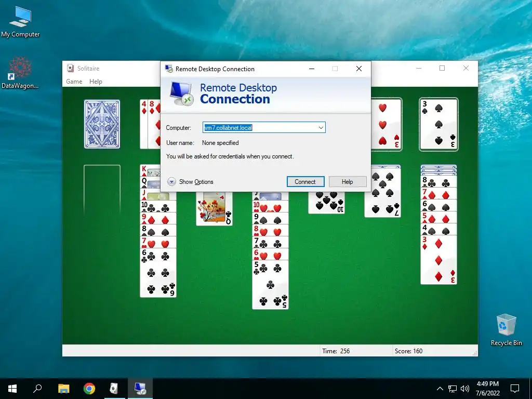Open the DataWagon desktop shortcut

click(x=20, y=73)
